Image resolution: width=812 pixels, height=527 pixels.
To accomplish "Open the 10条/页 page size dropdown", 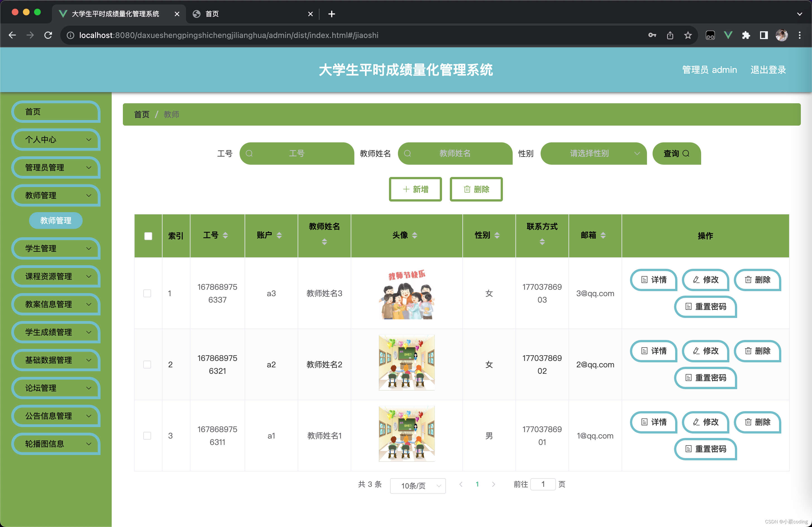I will click(418, 486).
